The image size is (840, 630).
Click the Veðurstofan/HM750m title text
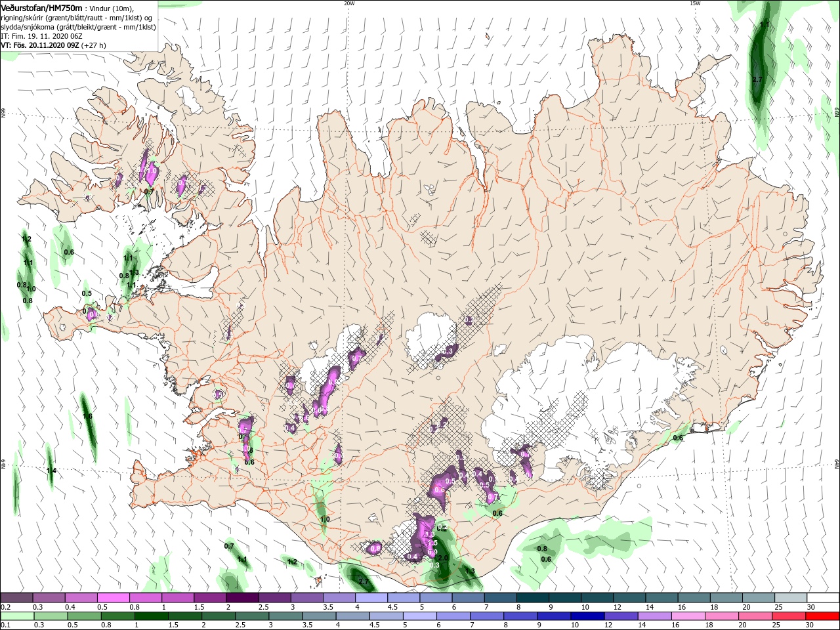pyautogui.click(x=41, y=8)
